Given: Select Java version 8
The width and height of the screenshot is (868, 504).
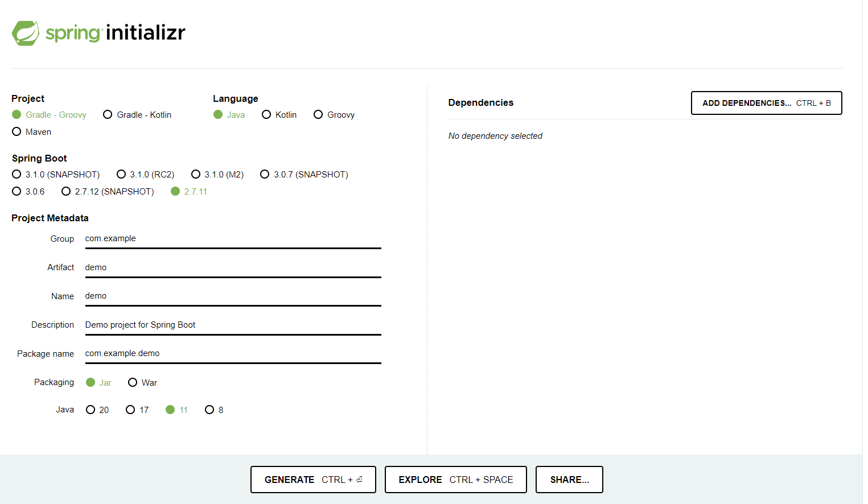Looking at the screenshot, I should click(x=214, y=410).
